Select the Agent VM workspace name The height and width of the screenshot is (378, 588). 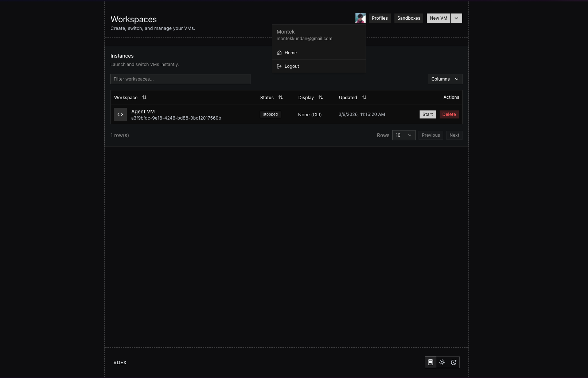pyautogui.click(x=143, y=112)
